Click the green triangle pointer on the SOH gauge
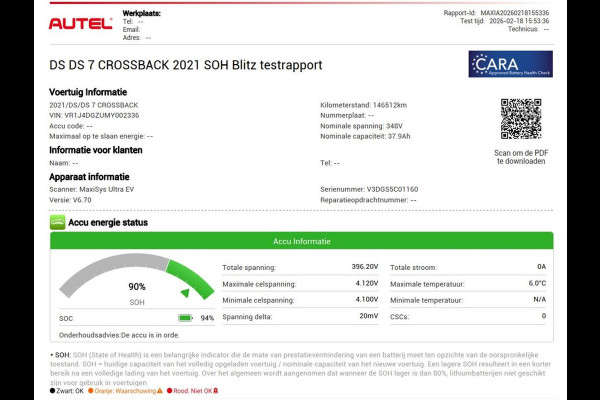The height and width of the screenshot is (400, 600). [185, 293]
